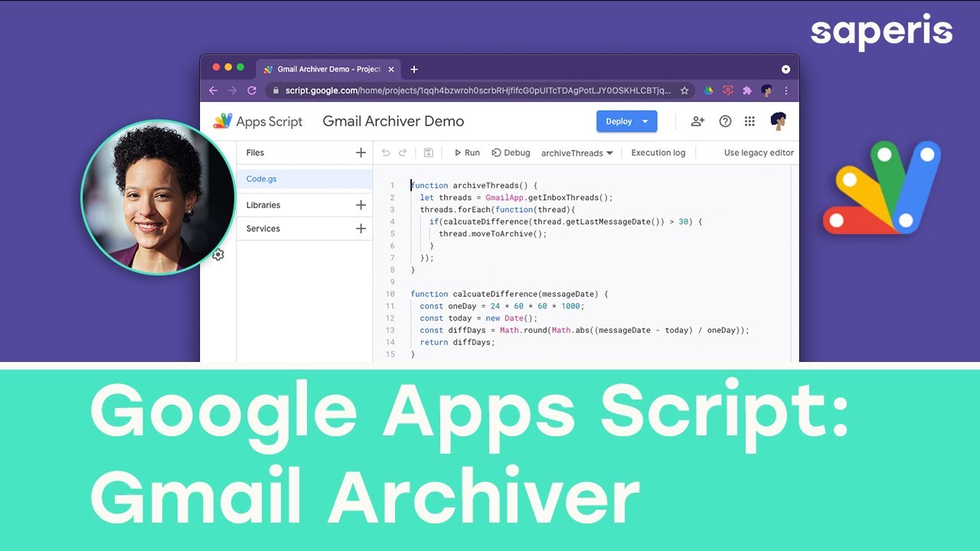980x551 pixels.
Task: Select the Code.gs file
Action: click(305, 179)
